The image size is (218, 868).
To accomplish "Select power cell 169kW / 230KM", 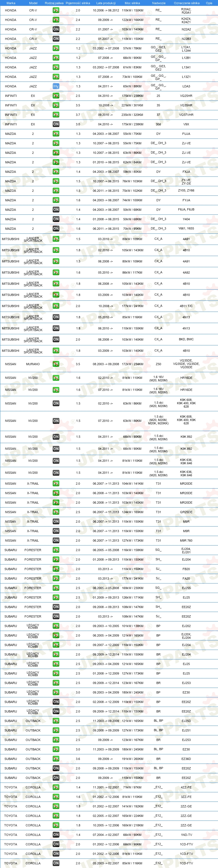I will 132,588.
